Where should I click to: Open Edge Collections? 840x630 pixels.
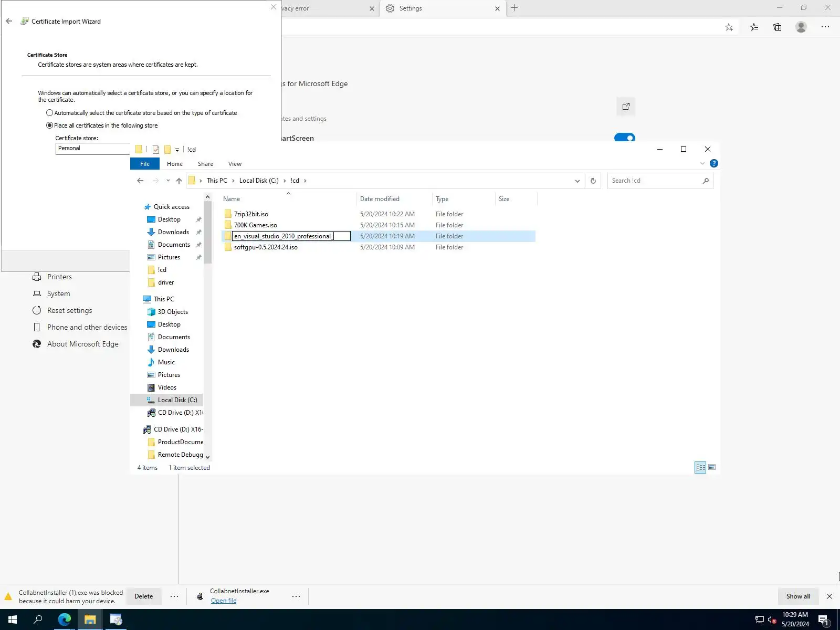coord(778,27)
